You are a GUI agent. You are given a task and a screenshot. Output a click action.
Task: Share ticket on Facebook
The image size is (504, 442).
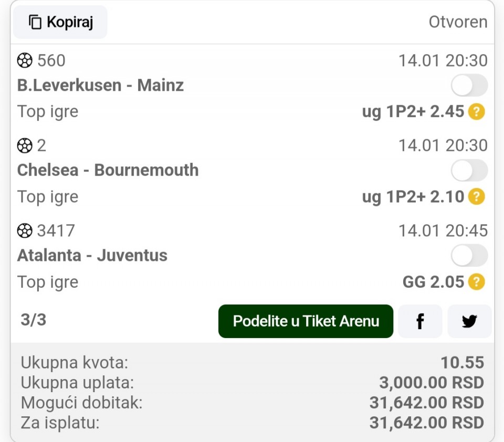click(x=420, y=321)
